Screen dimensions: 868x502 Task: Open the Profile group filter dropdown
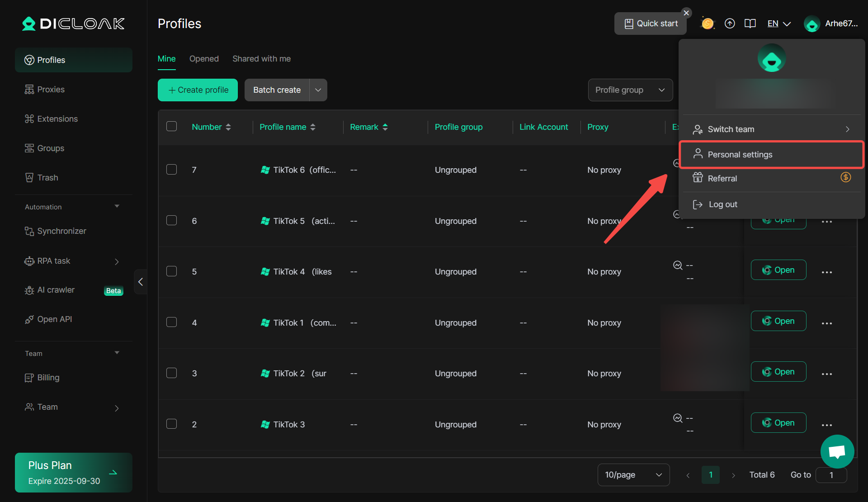tap(630, 90)
